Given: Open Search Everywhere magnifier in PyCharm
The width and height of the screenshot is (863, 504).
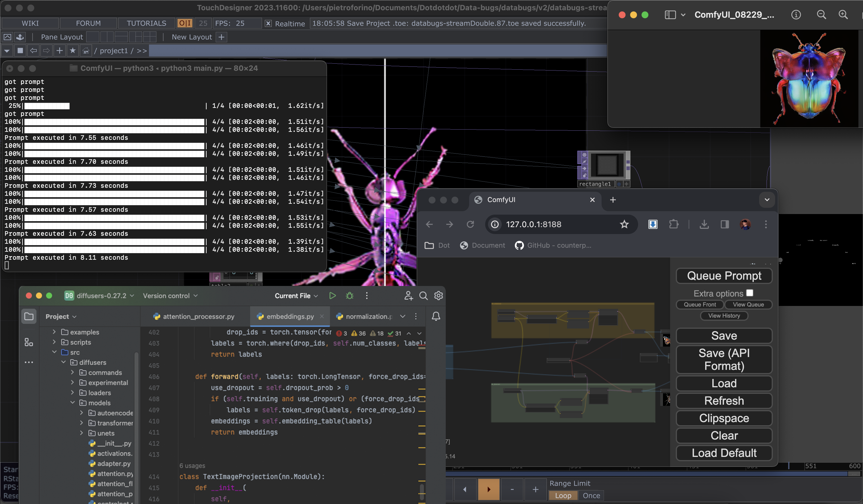Looking at the screenshot, I should pyautogui.click(x=423, y=295).
